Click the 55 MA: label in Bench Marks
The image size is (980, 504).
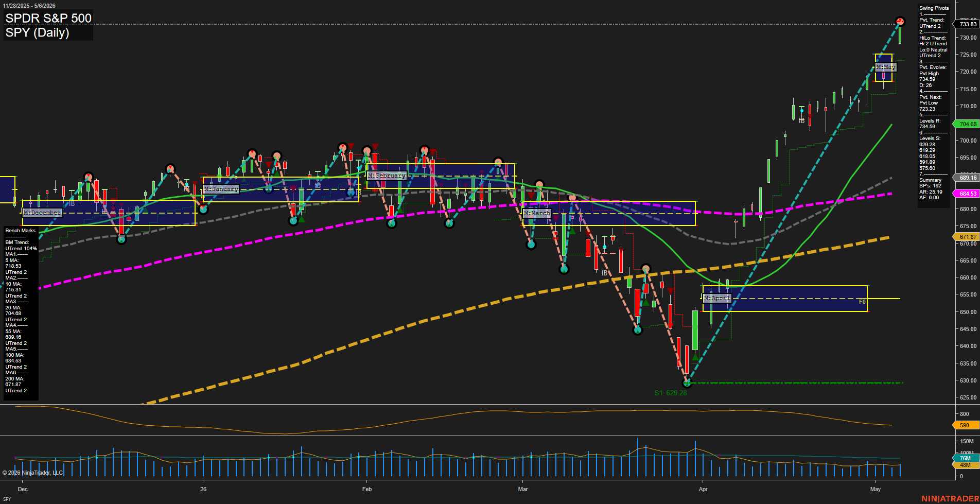click(13, 332)
